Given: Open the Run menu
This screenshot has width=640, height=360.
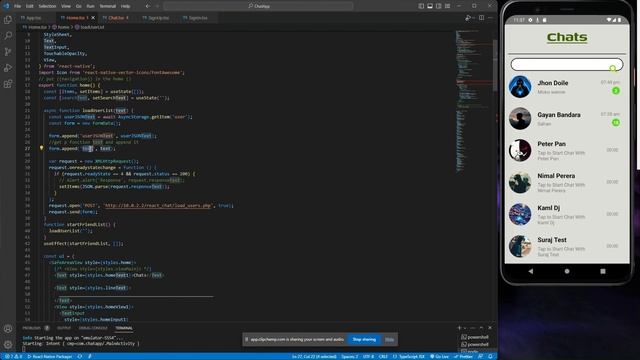Looking at the screenshot, I should tap(90, 6).
